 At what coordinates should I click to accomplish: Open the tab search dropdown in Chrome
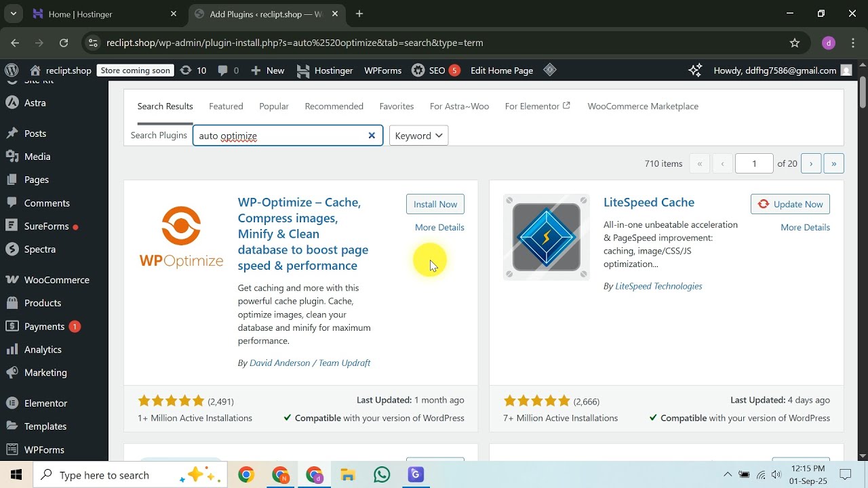pyautogui.click(x=13, y=14)
